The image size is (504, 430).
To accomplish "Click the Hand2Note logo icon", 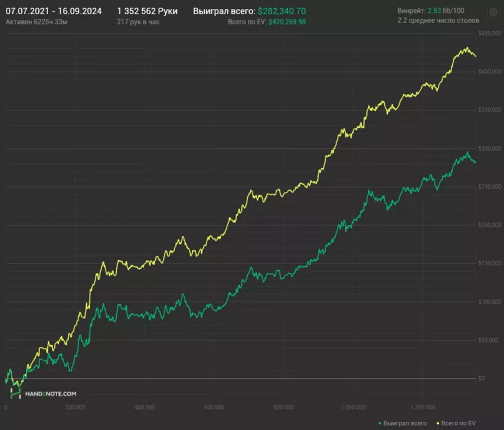I will coord(14,393).
